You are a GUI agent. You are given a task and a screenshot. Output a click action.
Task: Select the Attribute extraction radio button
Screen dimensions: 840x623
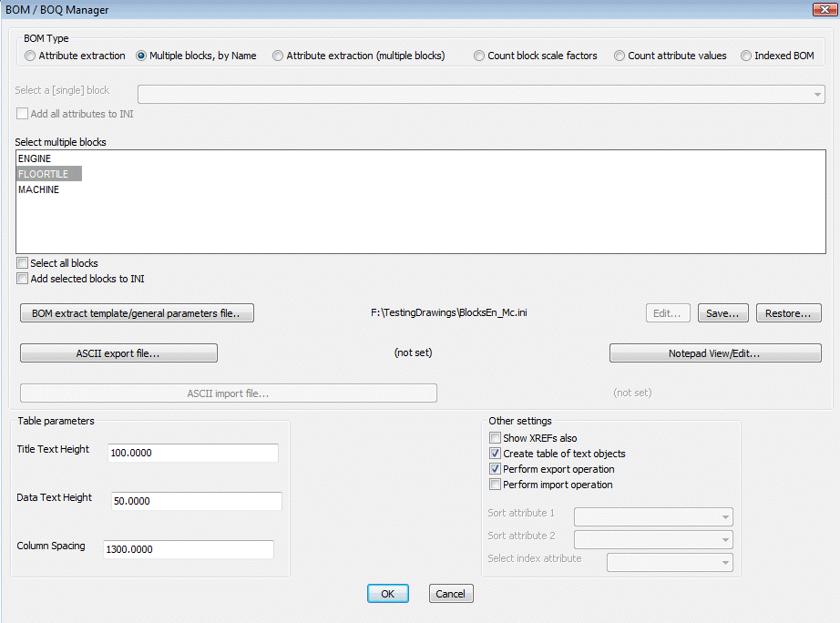(31, 56)
